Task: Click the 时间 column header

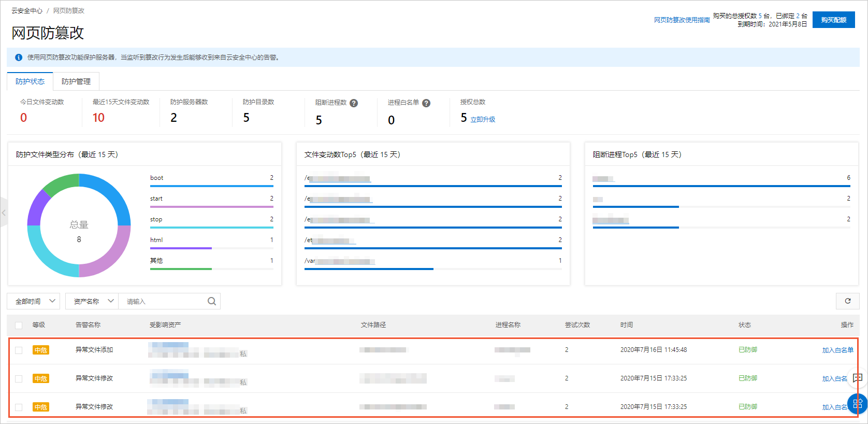Action: click(627, 325)
